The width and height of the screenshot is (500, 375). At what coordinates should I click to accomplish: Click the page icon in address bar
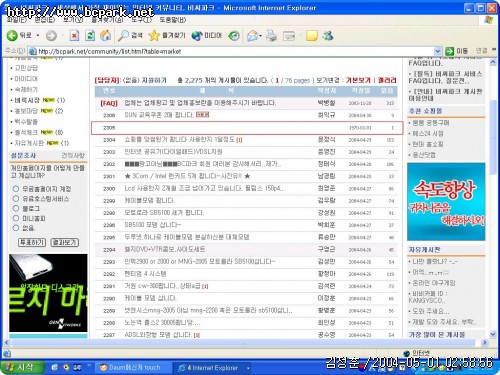pos(32,51)
